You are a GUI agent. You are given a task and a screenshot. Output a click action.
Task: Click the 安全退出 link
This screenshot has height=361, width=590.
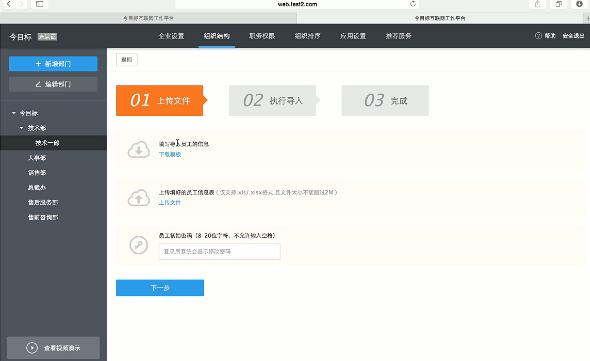pyautogui.click(x=573, y=36)
